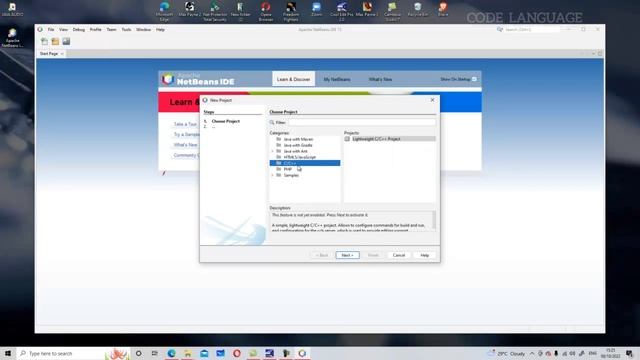Screen dimensions: 640x360
Task: Open notification center icon
Action: tap(629, 353)
